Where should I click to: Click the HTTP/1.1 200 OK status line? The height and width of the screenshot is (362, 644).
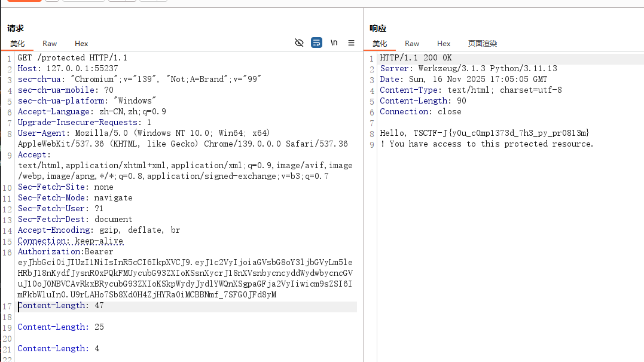coord(416,58)
